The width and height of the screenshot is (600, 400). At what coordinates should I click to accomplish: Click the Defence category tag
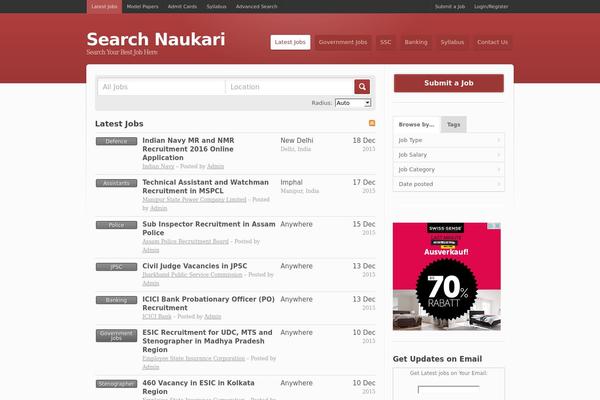click(116, 141)
